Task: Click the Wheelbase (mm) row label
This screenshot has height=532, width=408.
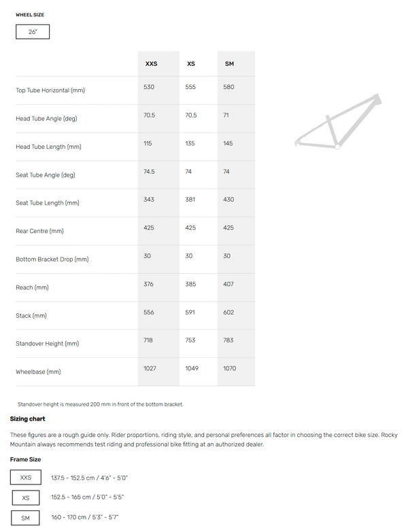Action: pyautogui.click(x=38, y=372)
